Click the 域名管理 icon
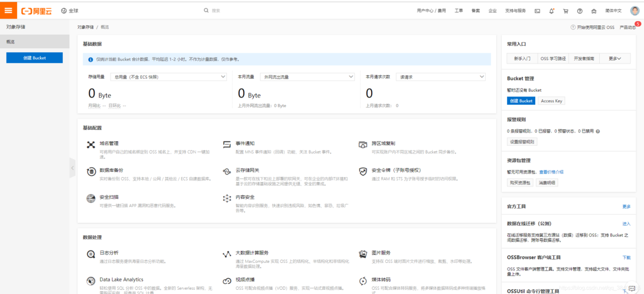 (91, 145)
